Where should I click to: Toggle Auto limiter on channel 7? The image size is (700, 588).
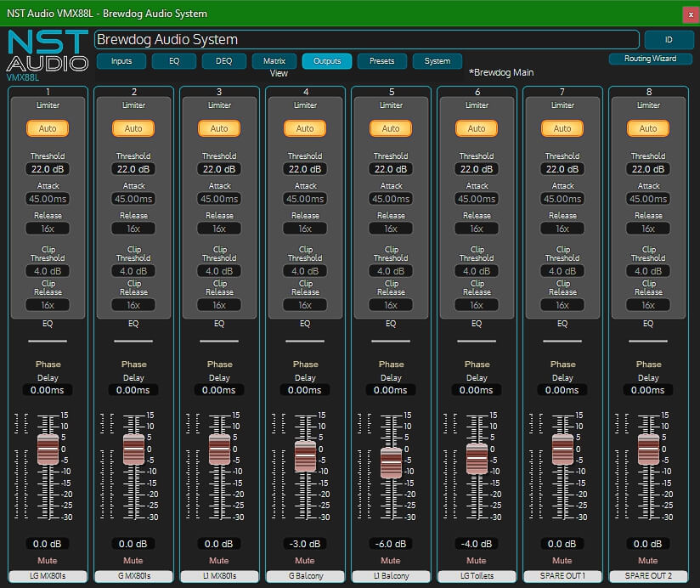(562, 128)
